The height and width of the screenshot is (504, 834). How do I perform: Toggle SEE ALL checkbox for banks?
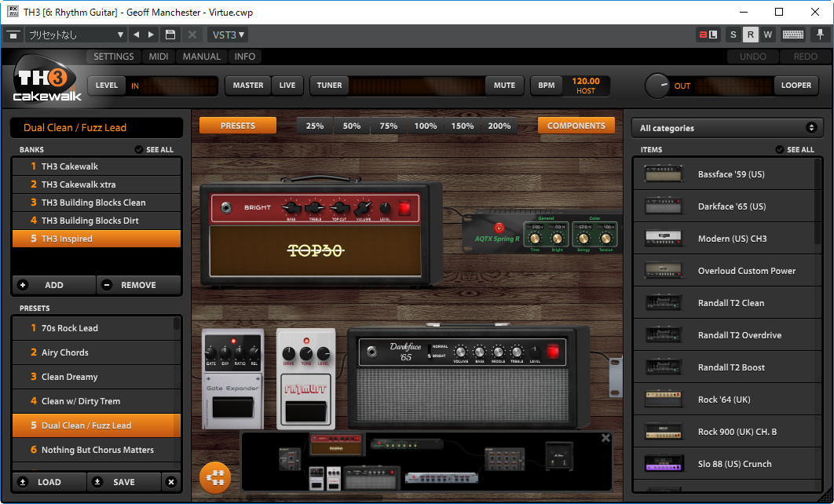pos(139,149)
